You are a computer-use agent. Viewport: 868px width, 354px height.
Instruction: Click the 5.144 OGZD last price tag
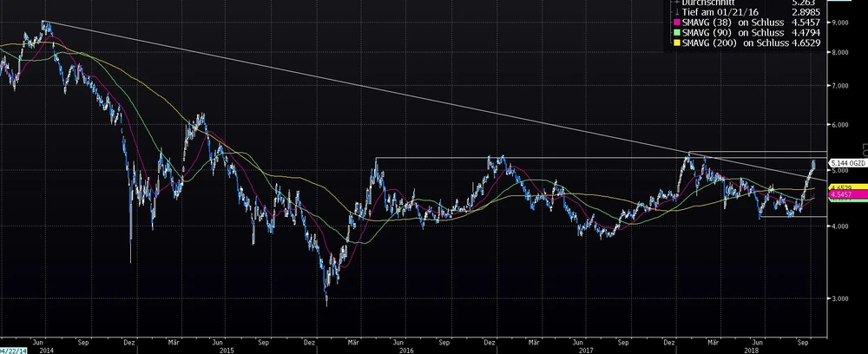point(848,162)
